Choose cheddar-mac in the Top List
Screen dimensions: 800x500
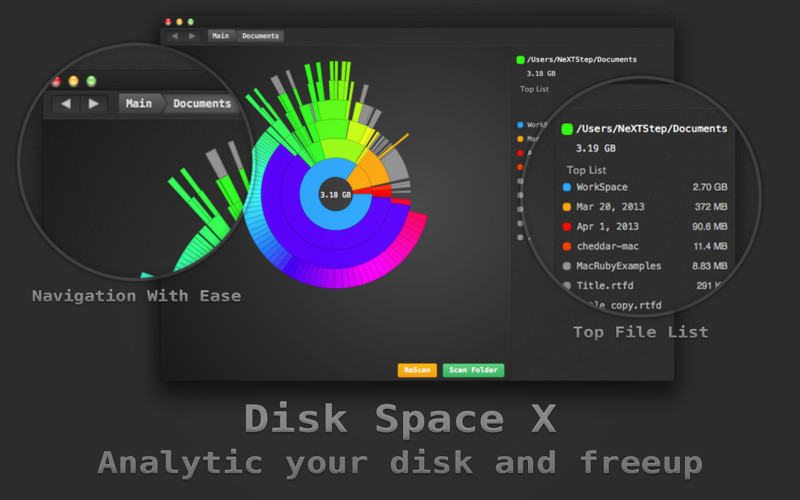click(x=607, y=246)
